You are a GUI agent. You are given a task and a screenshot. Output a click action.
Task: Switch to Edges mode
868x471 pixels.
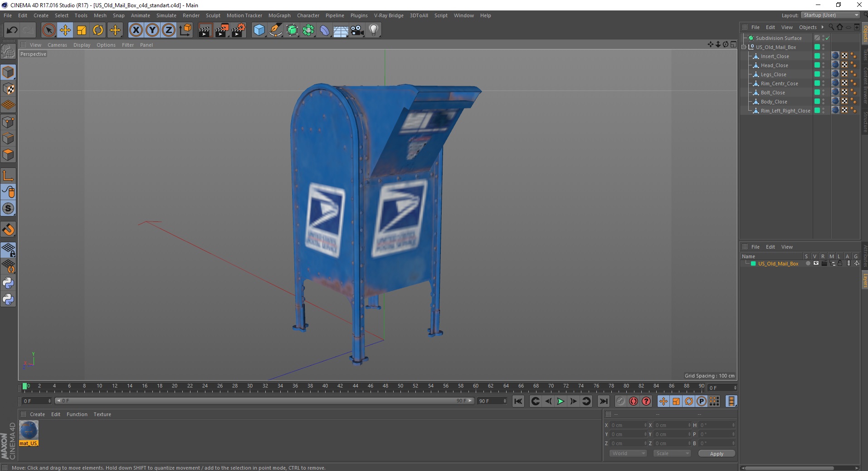click(8, 138)
